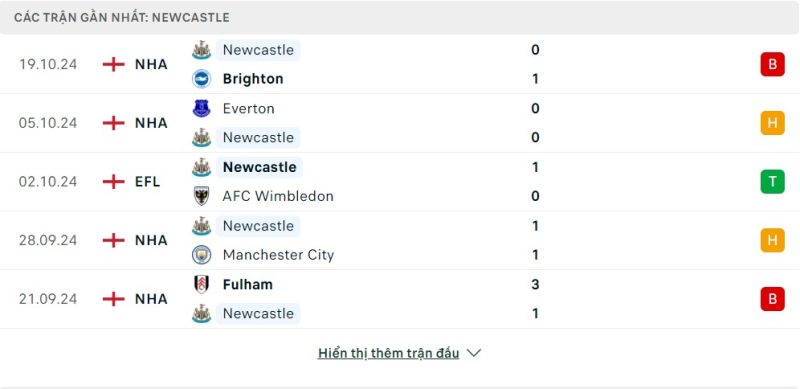The height and width of the screenshot is (389, 800).
Task: Open the Fulham team name
Action: point(247,284)
